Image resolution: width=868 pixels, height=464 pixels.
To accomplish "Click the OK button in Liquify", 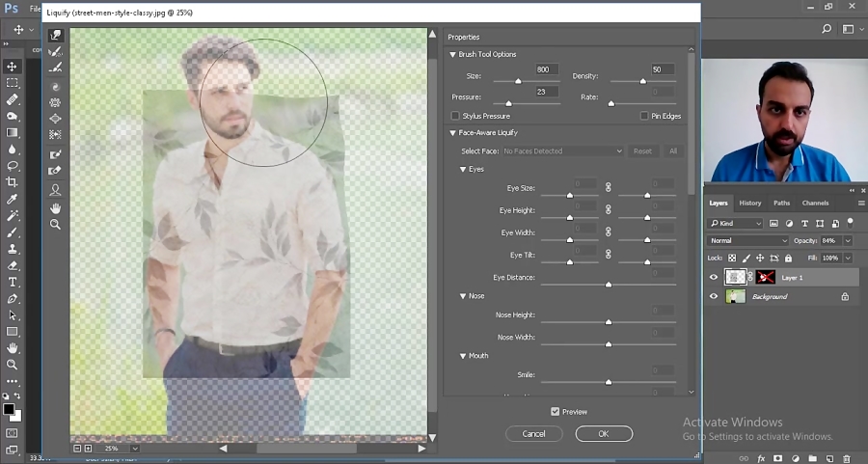I will (x=604, y=434).
